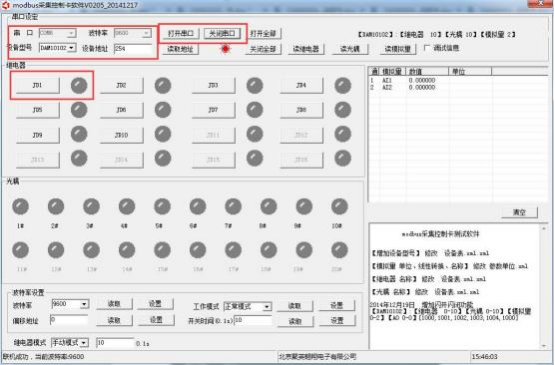Click the JD9 relay indicator lamp
555x365 pixels.
pyautogui.click(x=79, y=134)
